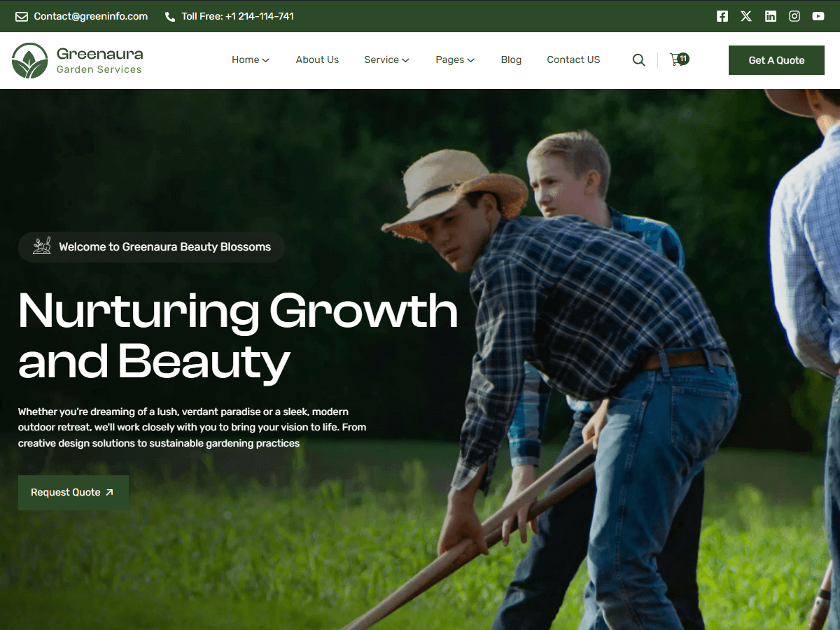The height and width of the screenshot is (630, 840).
Task: Open the YouTube social icon
Action: (818, 16)
